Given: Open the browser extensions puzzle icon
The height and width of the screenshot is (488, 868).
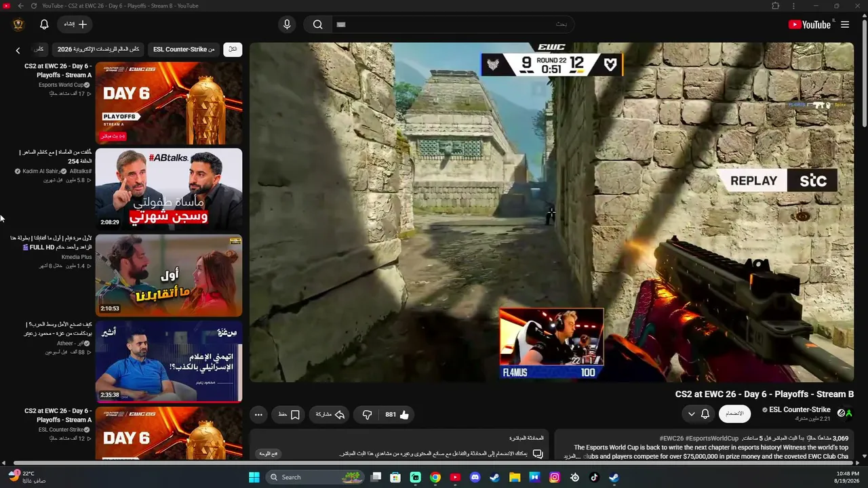Looking at the screenshot, I should 776,6.
